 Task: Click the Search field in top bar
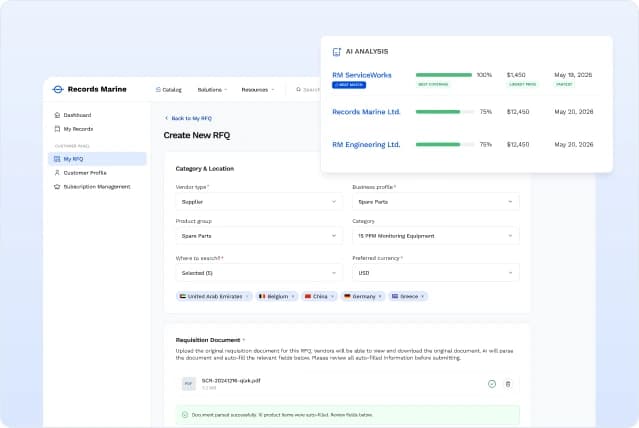point(308,90)
